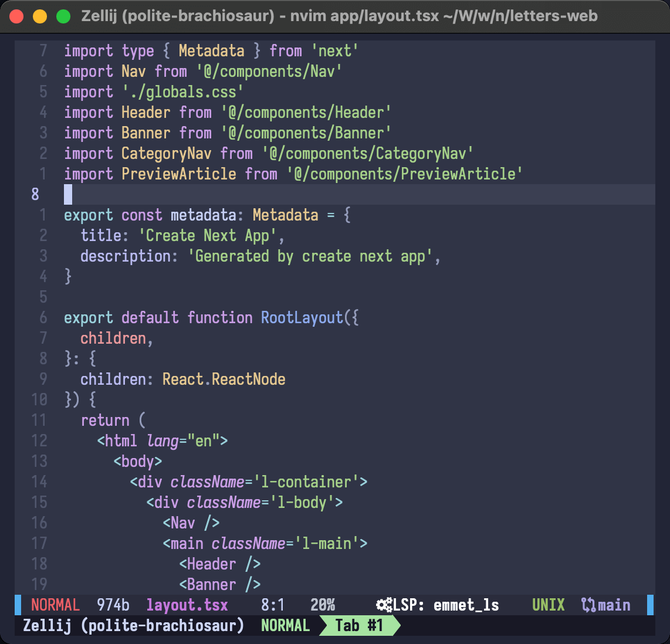Click the UNIX file format indicator

click(548, 605)
